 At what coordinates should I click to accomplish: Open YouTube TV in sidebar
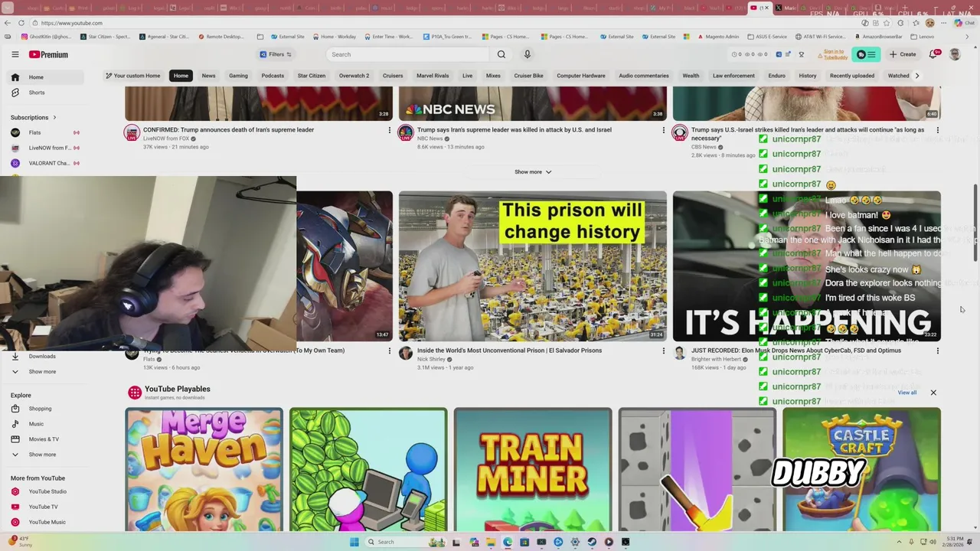(x=44, y=507)
